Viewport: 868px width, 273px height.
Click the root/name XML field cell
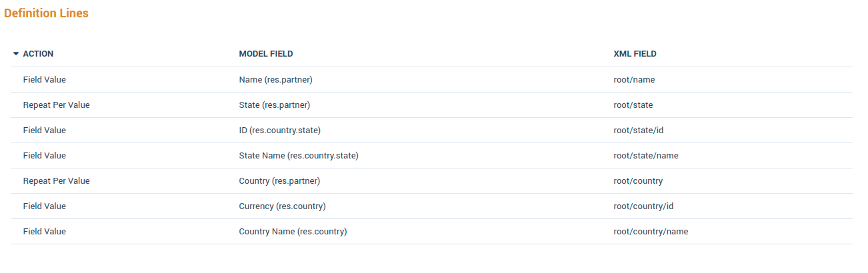tap(634, 80)
